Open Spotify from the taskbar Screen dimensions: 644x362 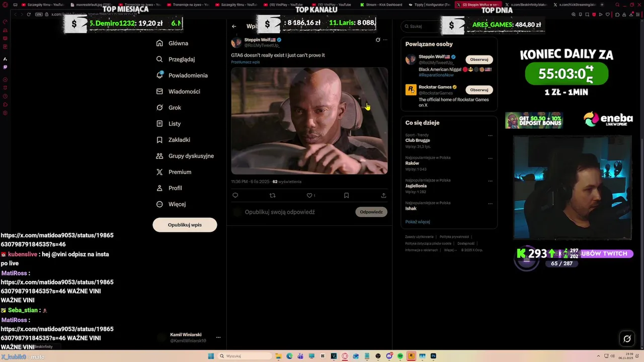tap(400, 356)
